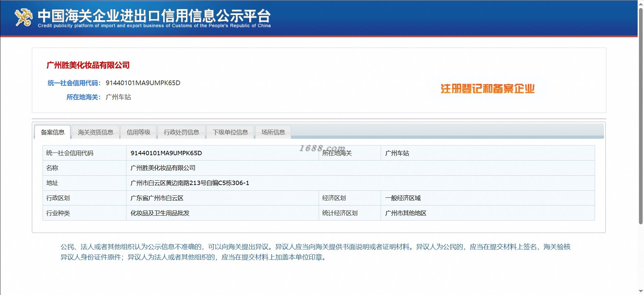Screen dimensions: 644x295
Task: Open the 信用等级 tab
Action: coord(139,132)
